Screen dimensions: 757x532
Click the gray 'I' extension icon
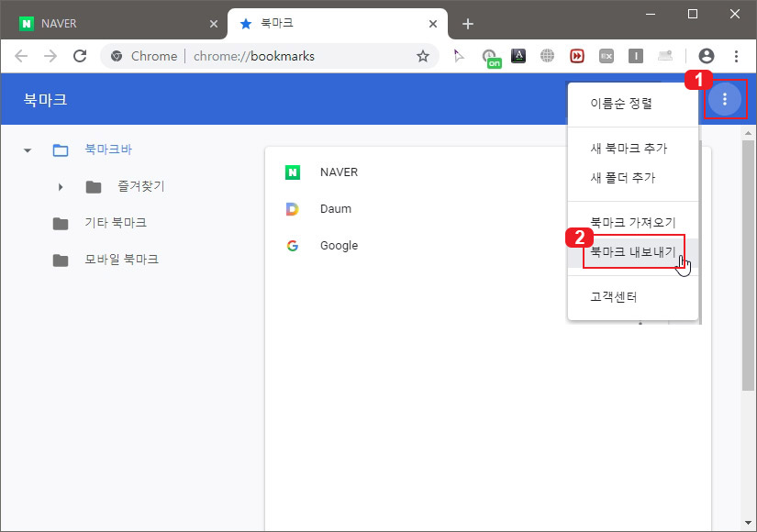[636, 56]
